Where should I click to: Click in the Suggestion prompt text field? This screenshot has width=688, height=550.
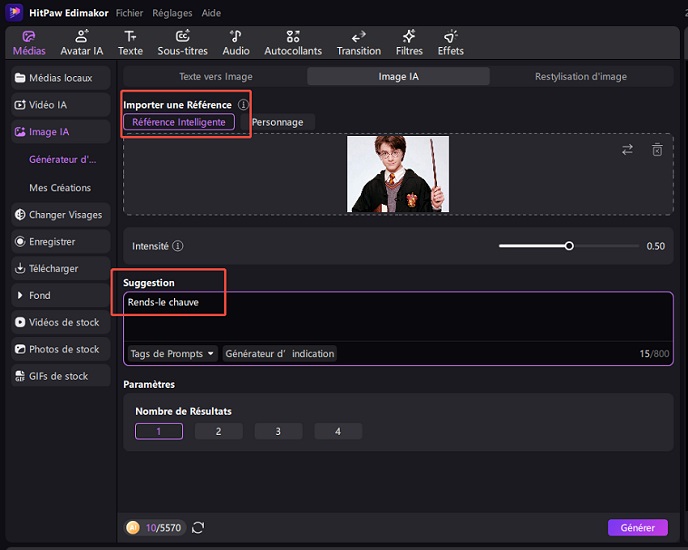pyautogui.click(x=398, y=317)
